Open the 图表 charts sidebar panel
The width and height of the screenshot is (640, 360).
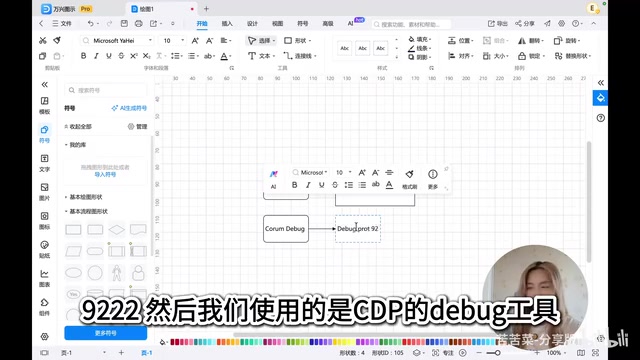click(x=44, y=278)
